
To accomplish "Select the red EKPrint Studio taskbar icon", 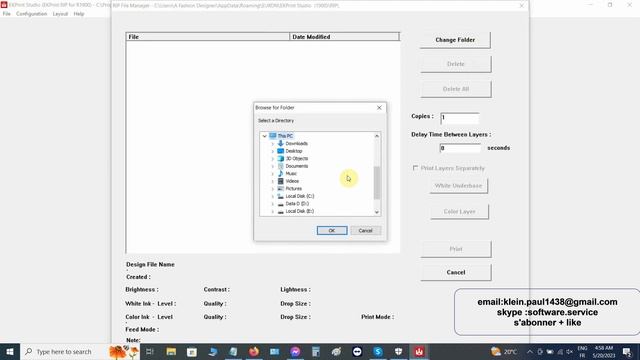I will [419, 351].
